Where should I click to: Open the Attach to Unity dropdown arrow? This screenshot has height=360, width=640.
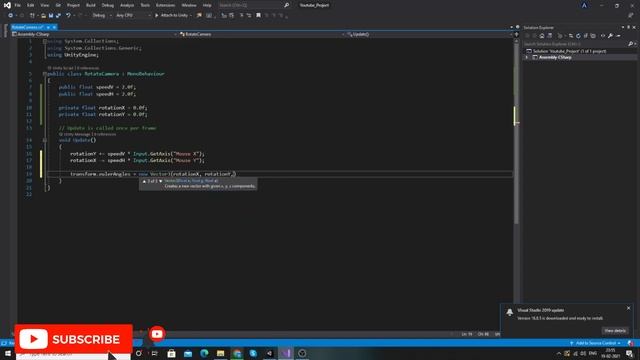tap(191, 16)
